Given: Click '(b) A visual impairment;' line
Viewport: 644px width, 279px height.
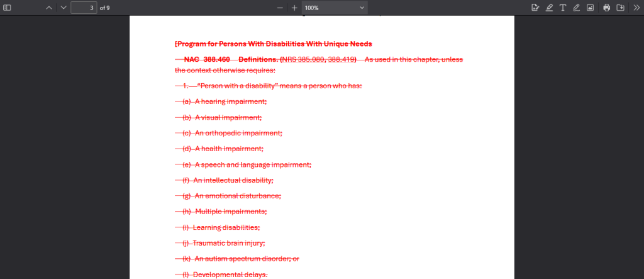Looking at the screenshot, I should pyautogui.click(x=222, y=117).
